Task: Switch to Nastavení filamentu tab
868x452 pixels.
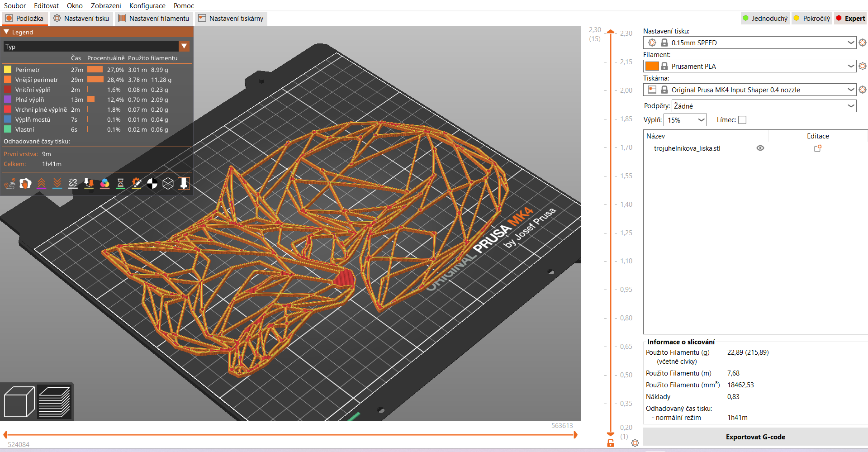Action: 154,19
